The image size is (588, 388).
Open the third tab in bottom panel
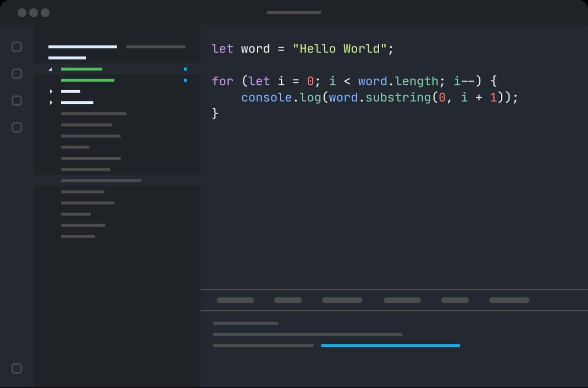(x=342, y=300)
